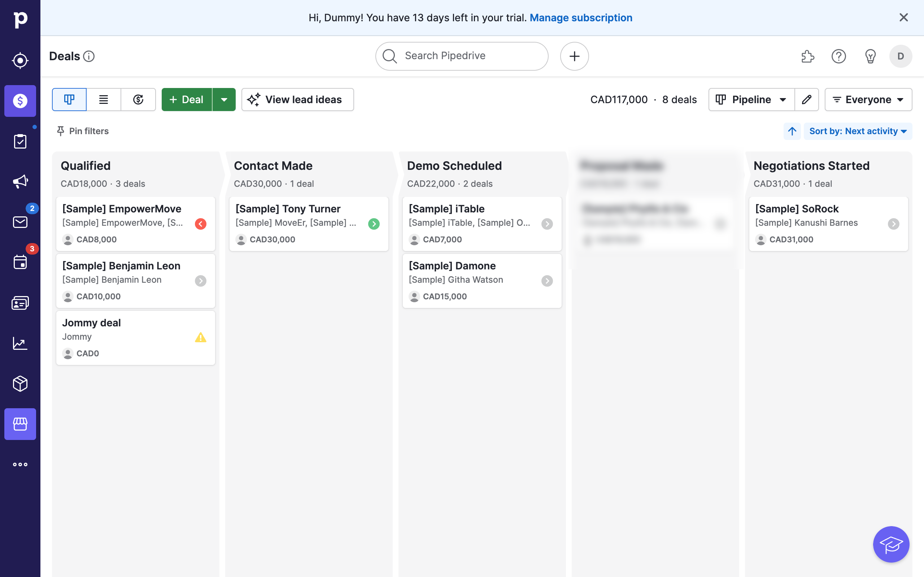Open the Everyone filter dropdown
924x577 pixels.
tap(868, 100)
